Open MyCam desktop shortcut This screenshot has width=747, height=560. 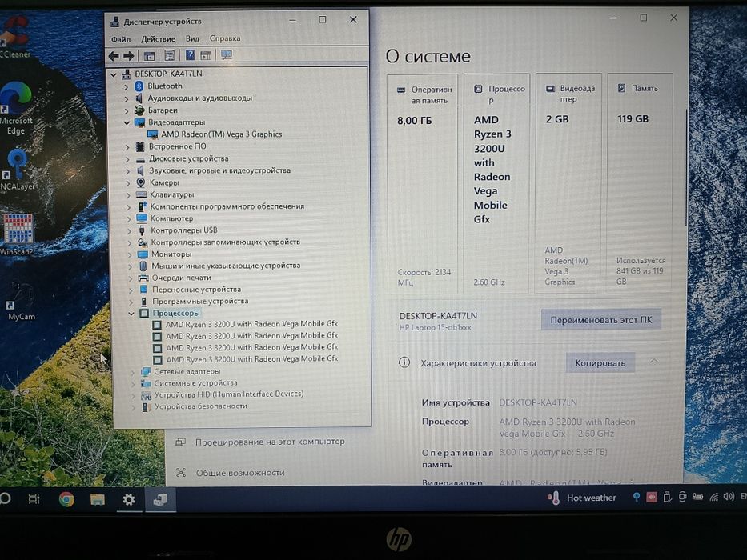[21, 301]
